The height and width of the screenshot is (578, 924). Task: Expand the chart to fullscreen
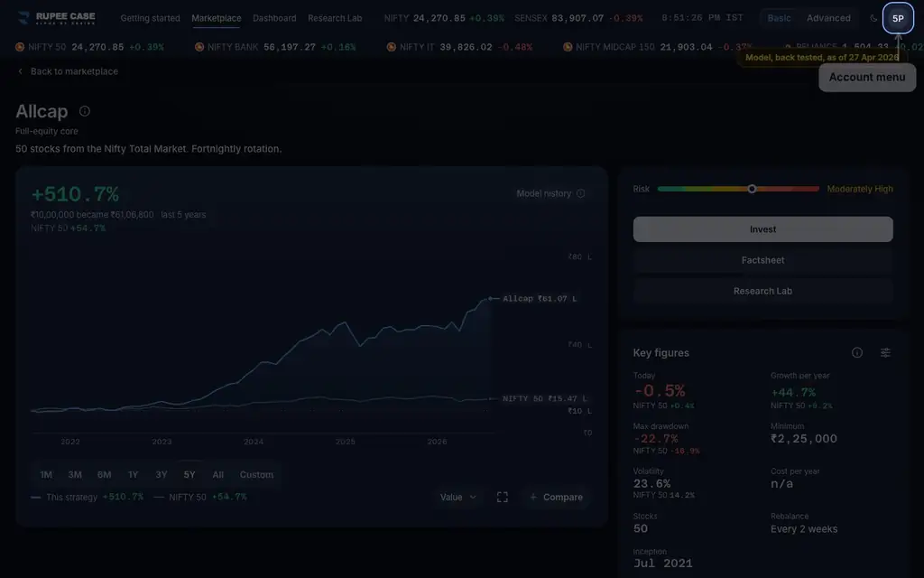coord(502,498)
